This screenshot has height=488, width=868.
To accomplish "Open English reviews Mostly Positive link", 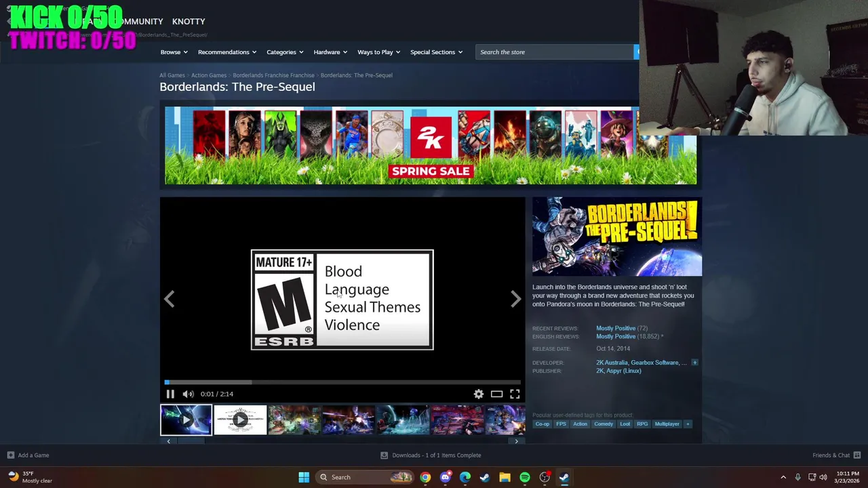I will click(616, 337).
